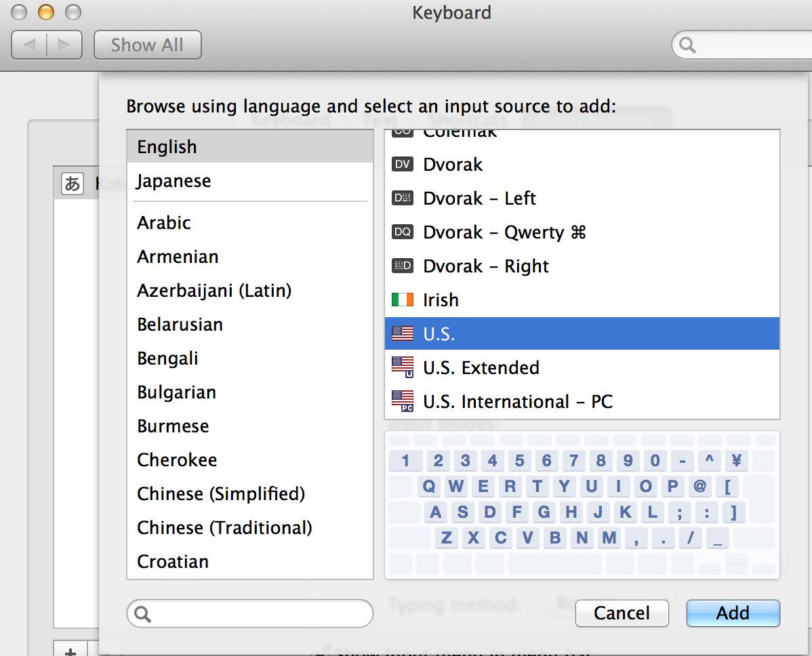Image resolution: width=812 pixels, height=656 pixels.
Task: Click the U.S. International – PC flag icon
Action: 401,401
